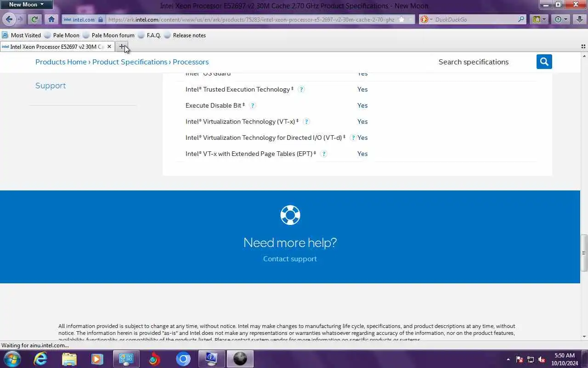Open the network tray icon

531,359
